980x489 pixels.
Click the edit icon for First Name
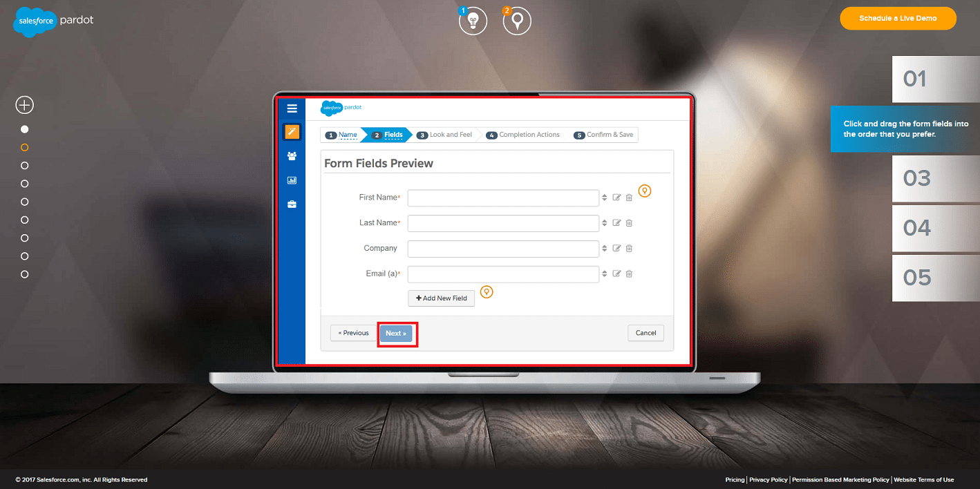(617, 198)
